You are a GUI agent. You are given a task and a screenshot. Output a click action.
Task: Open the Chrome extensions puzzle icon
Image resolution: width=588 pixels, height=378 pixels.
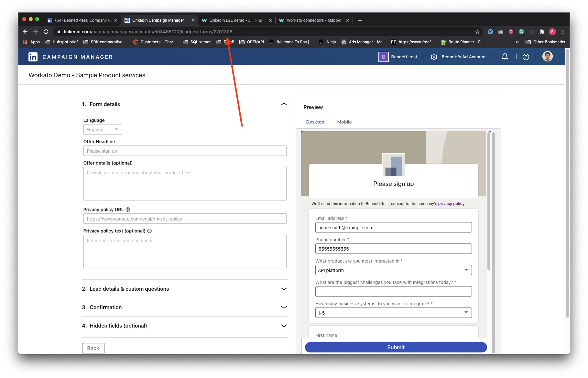[541, 32]
